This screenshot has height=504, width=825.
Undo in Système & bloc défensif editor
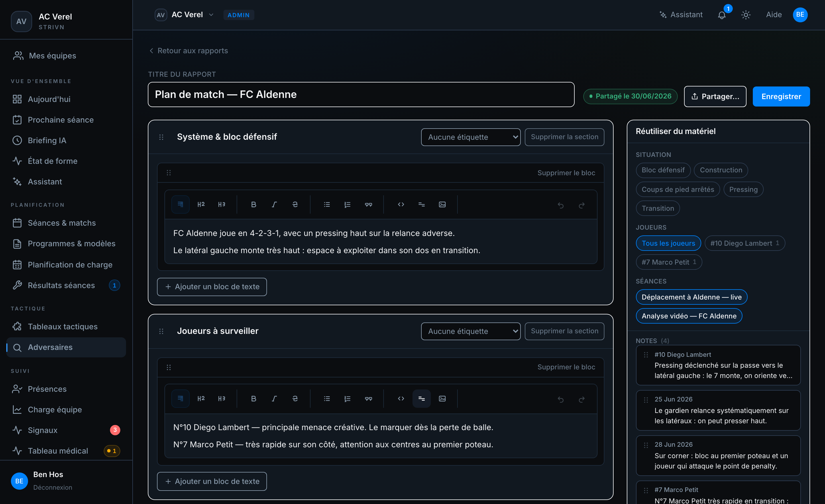(561, 205)
